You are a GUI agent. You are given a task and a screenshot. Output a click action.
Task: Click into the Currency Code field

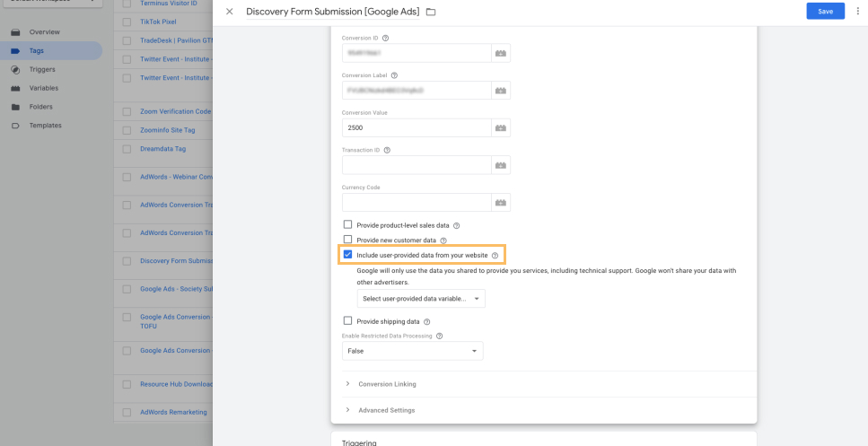[416, 203]
